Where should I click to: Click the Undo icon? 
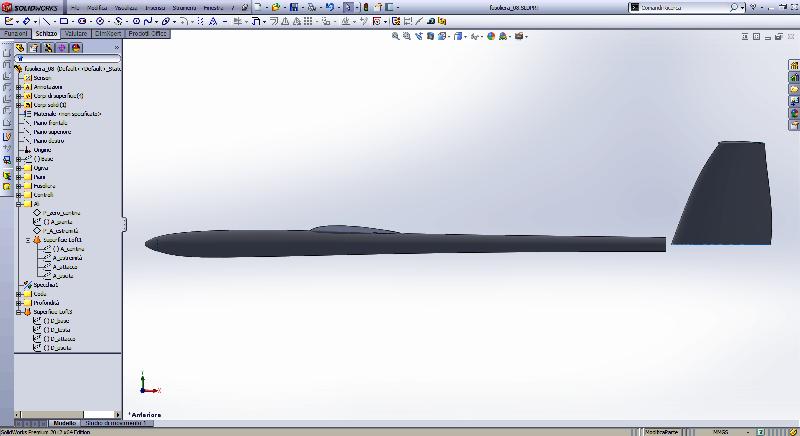(330, 7)
